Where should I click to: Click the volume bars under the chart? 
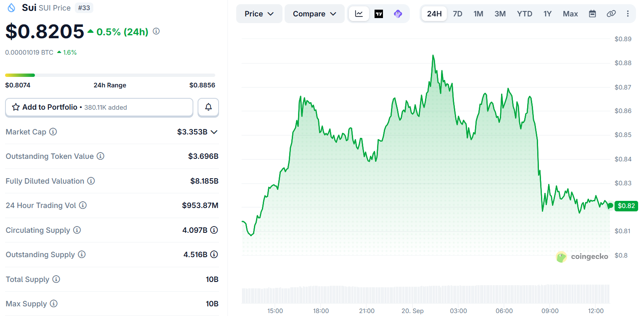426,294
